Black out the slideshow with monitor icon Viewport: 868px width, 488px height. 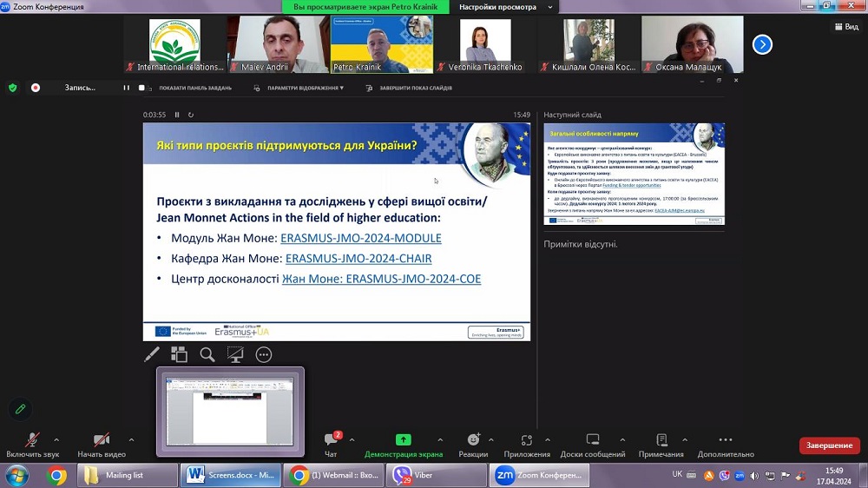coord(235,354)
